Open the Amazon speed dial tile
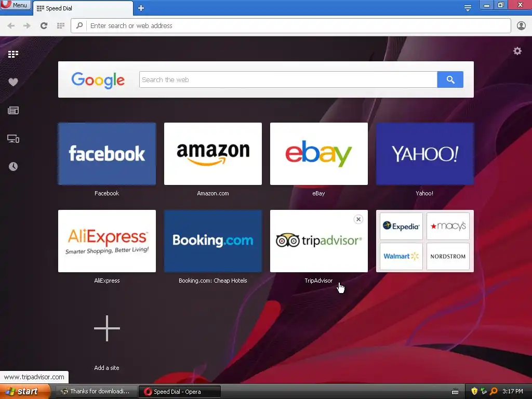 [x=213, y=154]
